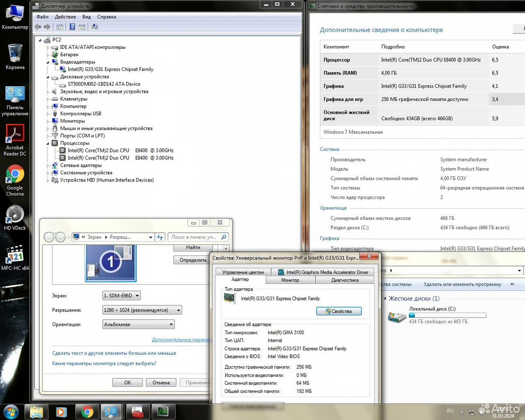Open the Recycle Bin (Корзина) desktop icon
The image size is (525, 420).
point(15,57)
